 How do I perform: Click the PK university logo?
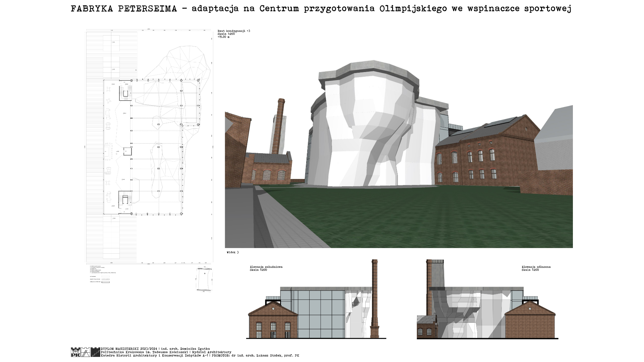75,352
